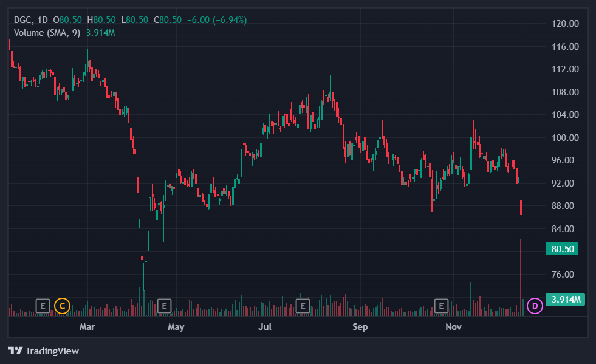Click the Jul label on time axis
Screen dimensions: 596x364
[x=264, y=328]
